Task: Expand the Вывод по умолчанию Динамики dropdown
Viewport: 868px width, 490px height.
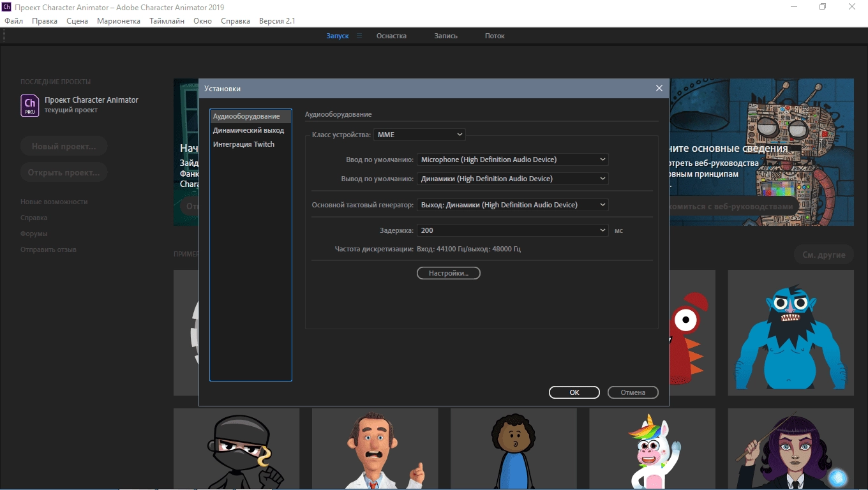Action: [x=513, y=179]
